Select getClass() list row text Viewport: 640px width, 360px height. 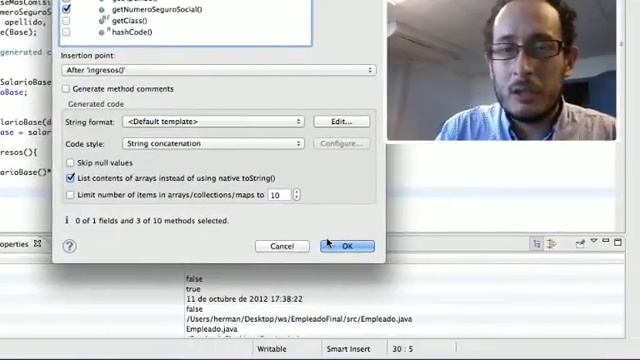coord(129,20)
